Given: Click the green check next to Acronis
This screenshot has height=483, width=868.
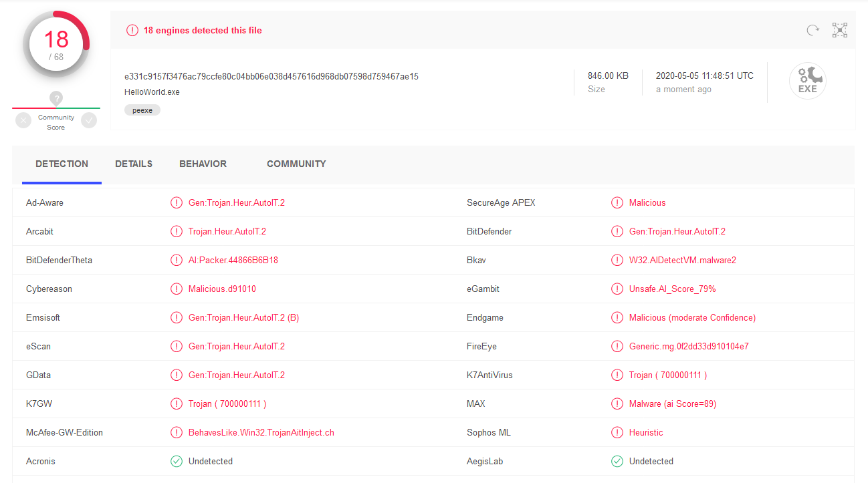Looking at the screenshot, I should tap(177, 462).
